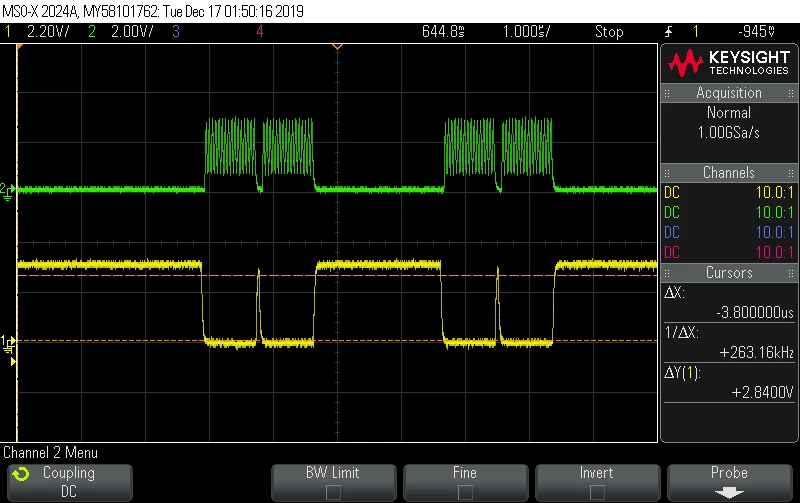Viewport: 800px width, 503px height.
Task: Click the model and date header text
Action: pos(153,11)
